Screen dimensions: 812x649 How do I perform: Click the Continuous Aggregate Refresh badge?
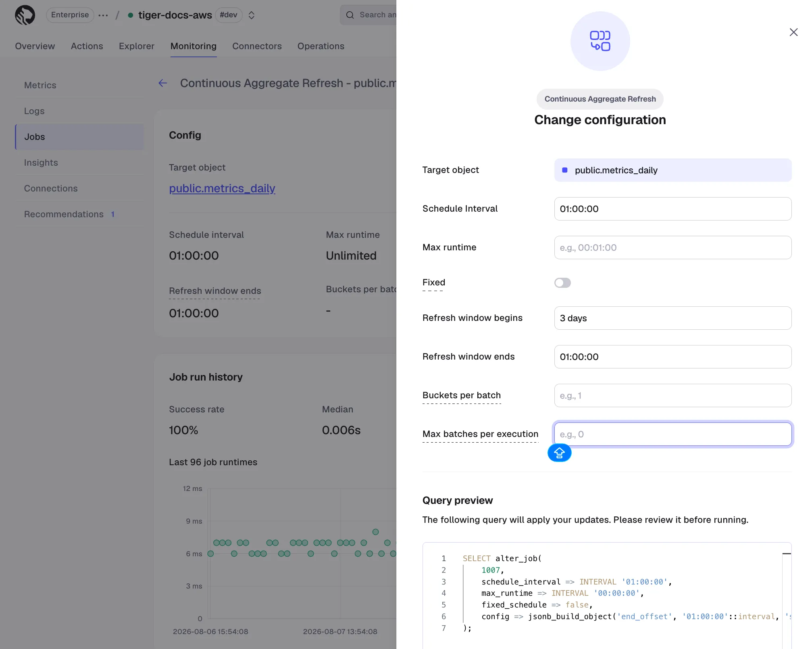click(x=600, y=99)
